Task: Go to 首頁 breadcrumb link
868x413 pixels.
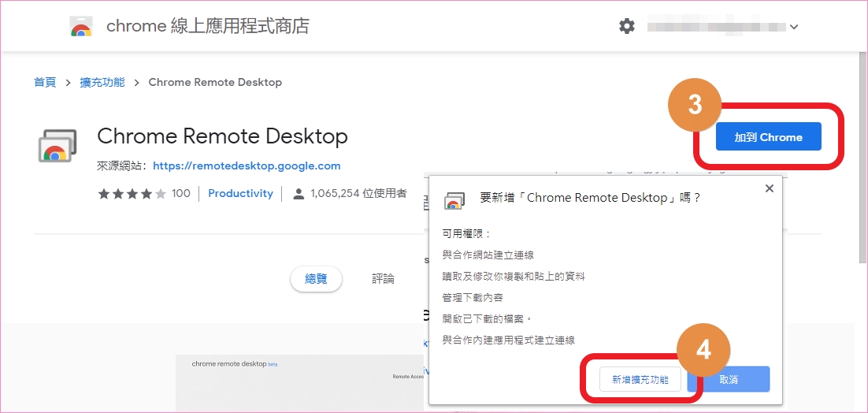Action: [x=45, y=83]
